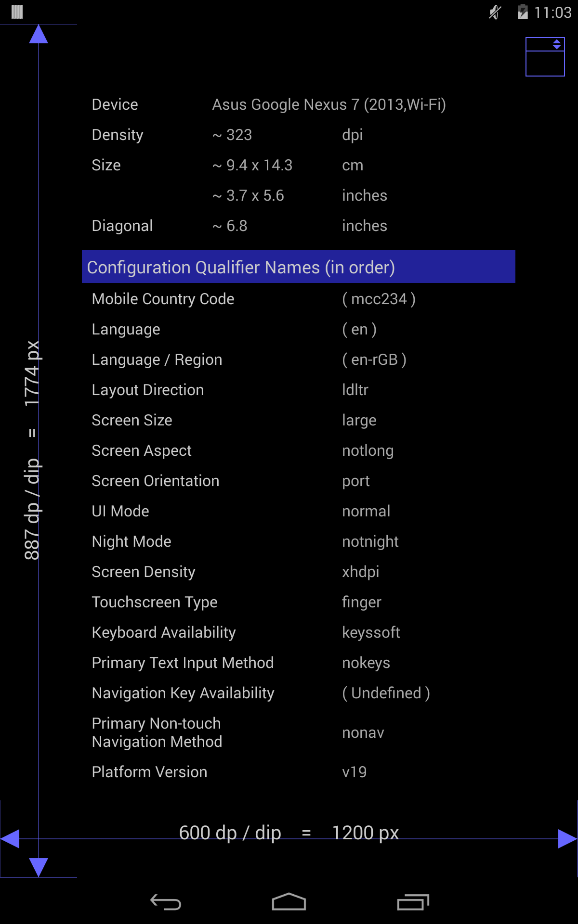Tap the Screen Aspect label

click(x=142, y=451)
